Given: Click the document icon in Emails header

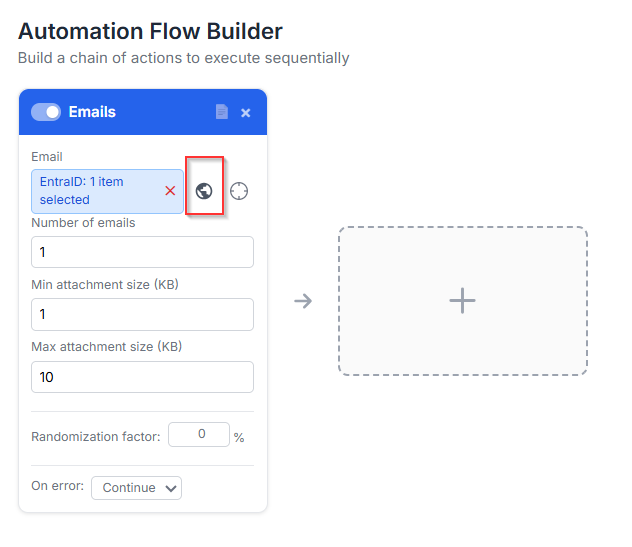Looking at the screenshot, I should click(222, 112).
